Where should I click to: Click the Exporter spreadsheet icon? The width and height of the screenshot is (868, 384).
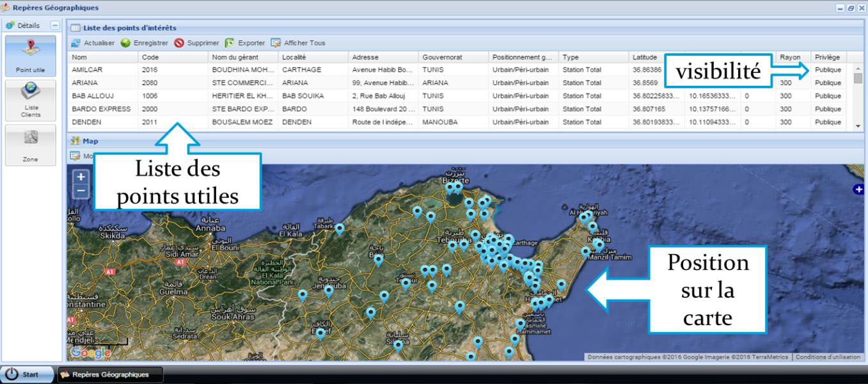(230, 43)
